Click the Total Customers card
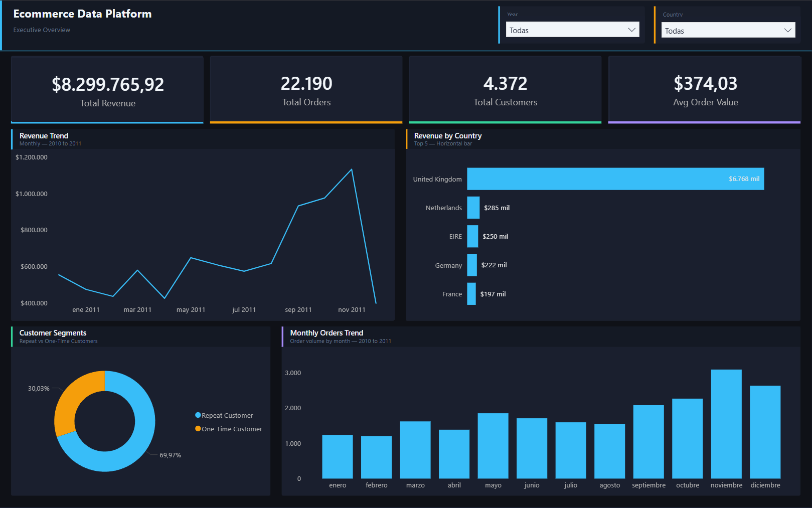This screenshot has width=812, height=508. 505,89
